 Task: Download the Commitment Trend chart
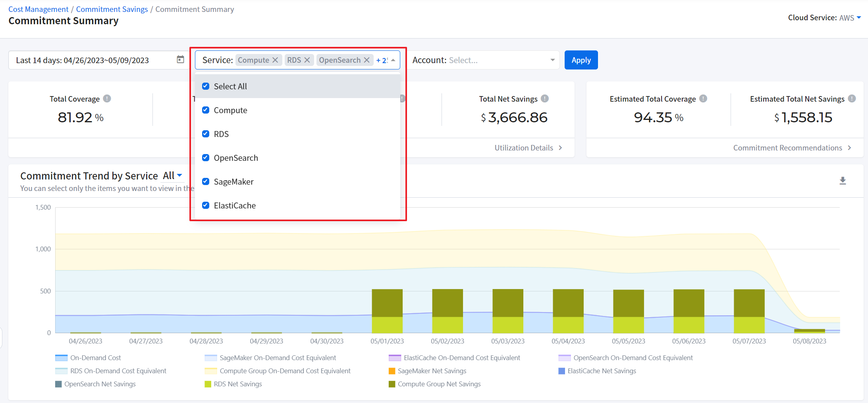[x=843, y=181]
